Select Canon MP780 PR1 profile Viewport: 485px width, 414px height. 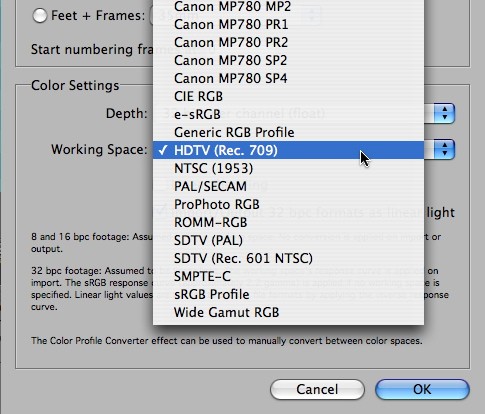point(288,24)
